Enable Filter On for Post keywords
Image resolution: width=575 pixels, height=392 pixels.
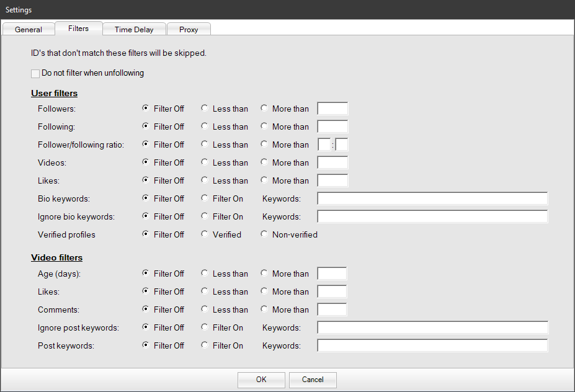click(205, 345)
